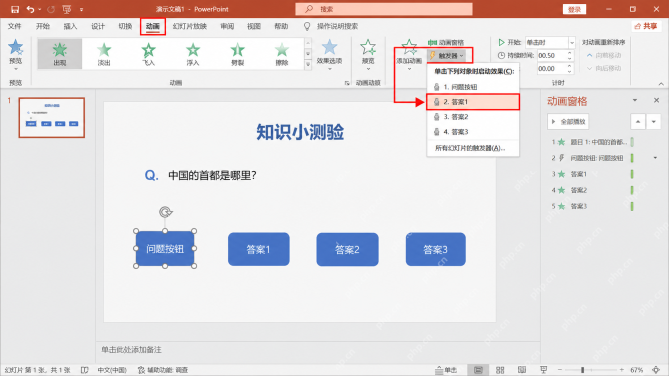
Task: Select the 问题按钮 animation entry in the pane
Action: [x=592, y=158]
